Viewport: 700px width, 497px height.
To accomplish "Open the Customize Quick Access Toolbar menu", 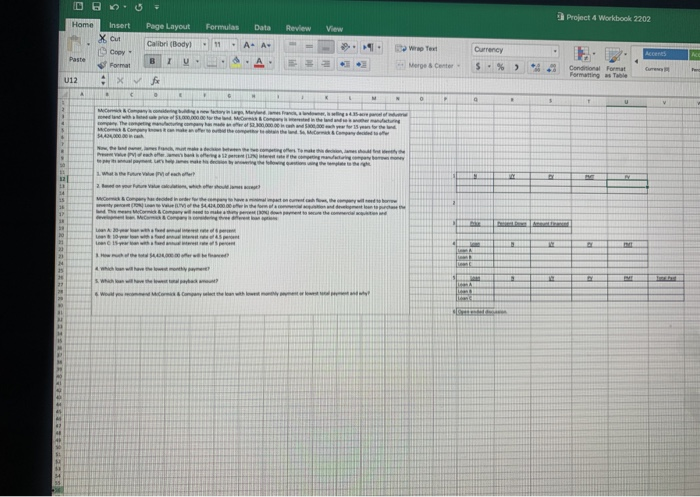I will pos(156,7).
